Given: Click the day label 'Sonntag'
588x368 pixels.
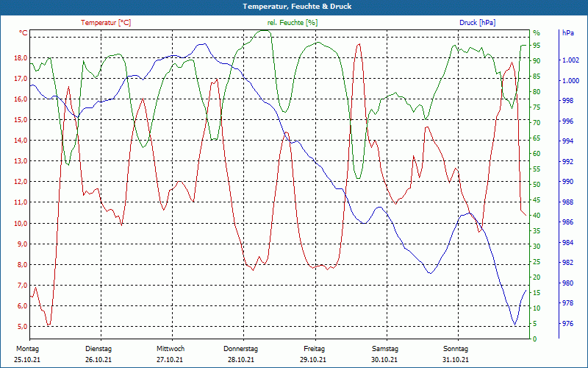Looking at the screenshot, I should tap(456, 349).
